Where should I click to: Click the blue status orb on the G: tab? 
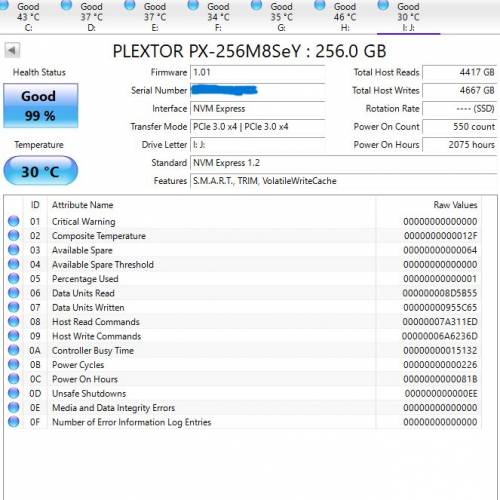(256, 5)
